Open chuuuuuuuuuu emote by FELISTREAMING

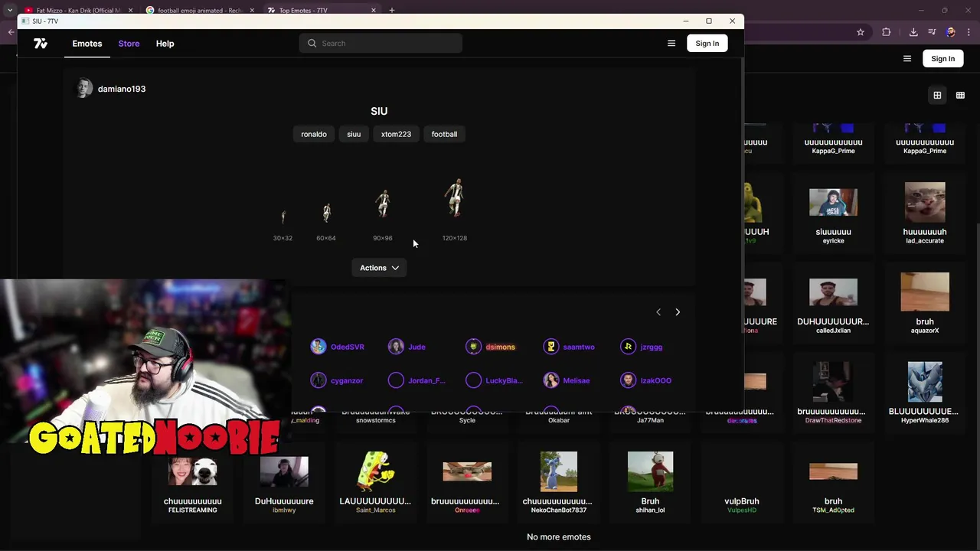[192, 482]
